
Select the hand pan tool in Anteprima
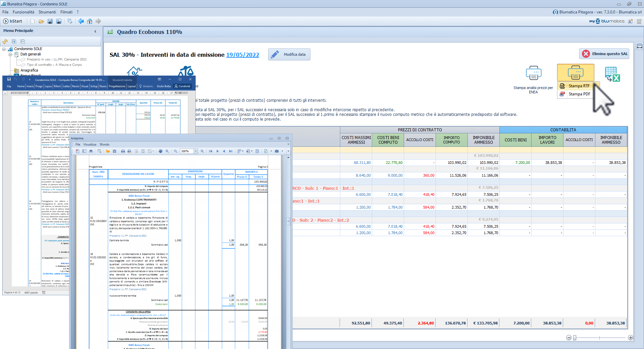coord(160,151)
